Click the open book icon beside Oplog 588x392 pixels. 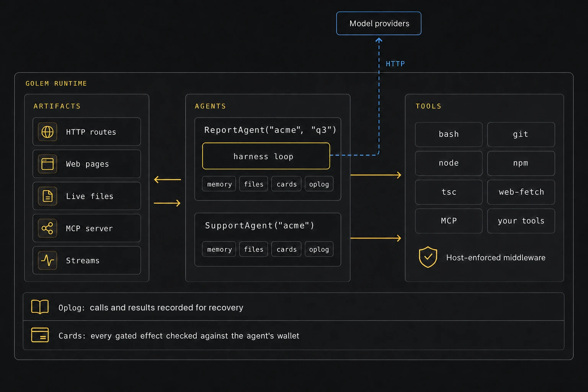[40, 307]
